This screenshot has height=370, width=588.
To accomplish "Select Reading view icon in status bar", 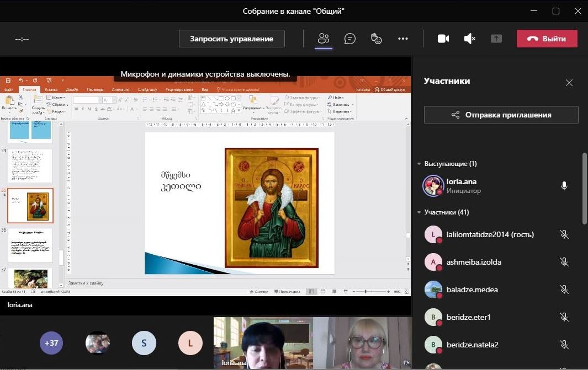I will [x=334, y=291].
